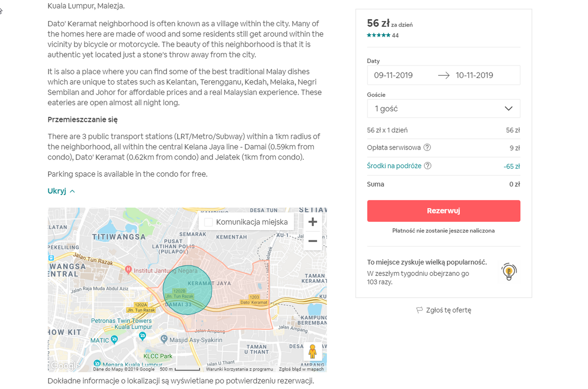Screen dimensions: 588x389
Task: Select the check-in date 09-11-2019
Action: (x=393, y=75)
